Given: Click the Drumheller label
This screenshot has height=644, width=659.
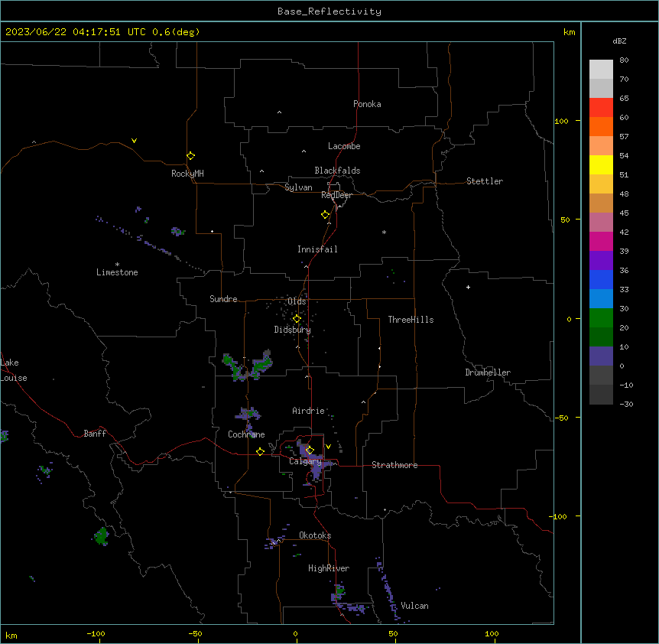Looking at the screenshot, I should coord(488,372).
